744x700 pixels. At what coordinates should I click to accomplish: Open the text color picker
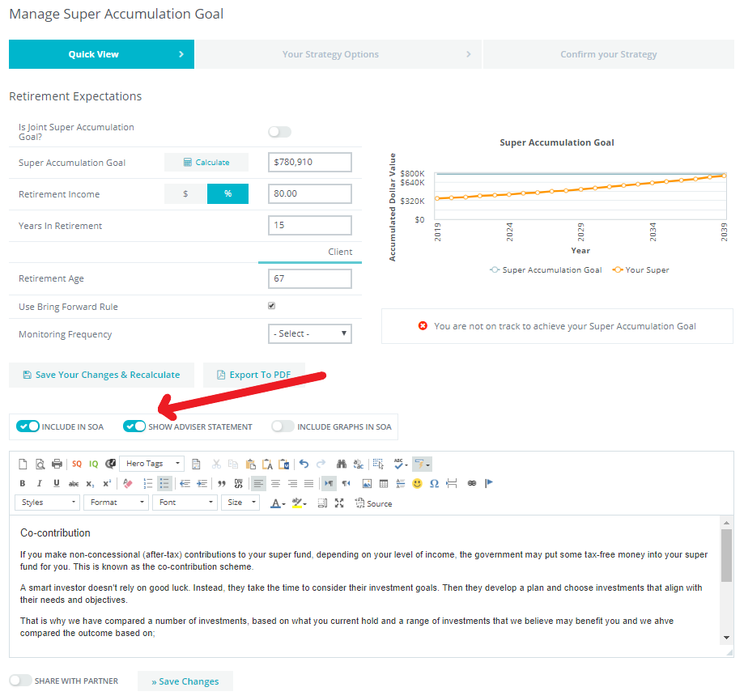click(277, 503)
